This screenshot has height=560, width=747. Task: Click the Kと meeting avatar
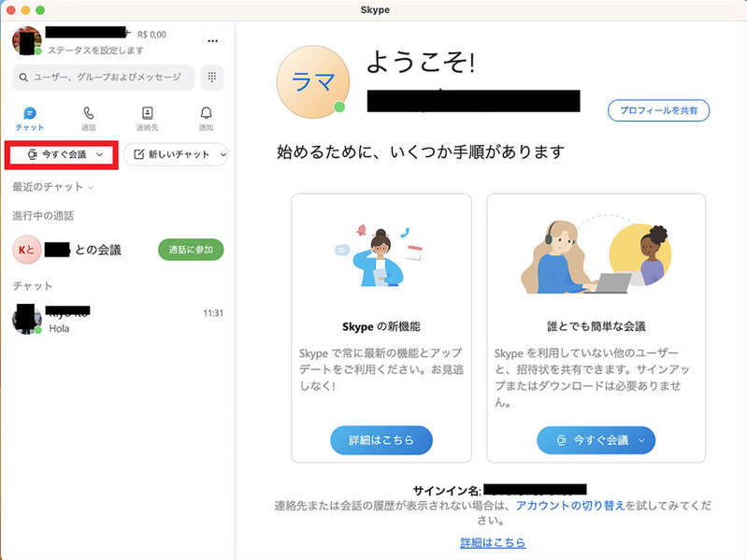tap(27, 250)
